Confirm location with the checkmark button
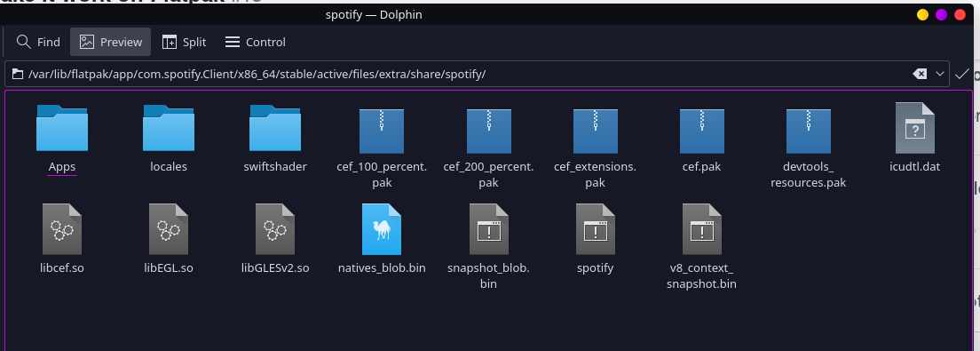This screenshot has width=980, height=351. tap(962, 74)
